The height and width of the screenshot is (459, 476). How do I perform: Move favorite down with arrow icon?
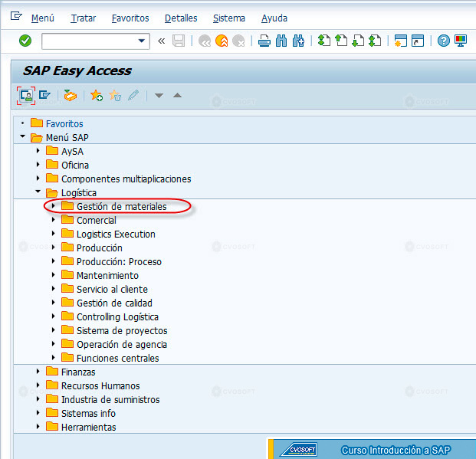[159, 96]
